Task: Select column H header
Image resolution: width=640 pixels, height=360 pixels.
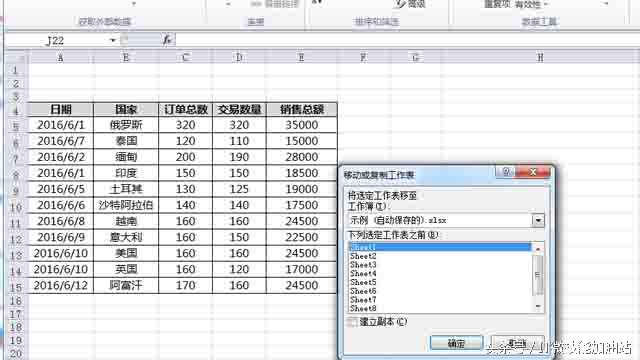Action: click(x=540, y=58)
